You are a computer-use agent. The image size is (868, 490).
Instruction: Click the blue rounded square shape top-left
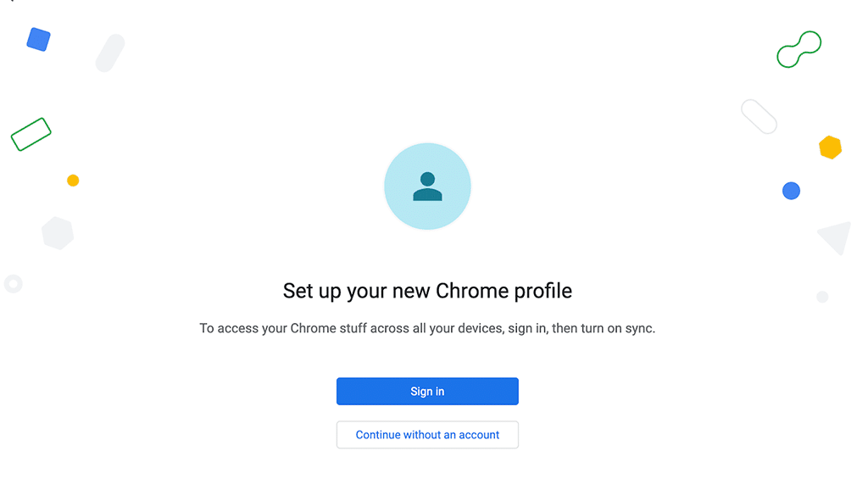pos(38,39)
